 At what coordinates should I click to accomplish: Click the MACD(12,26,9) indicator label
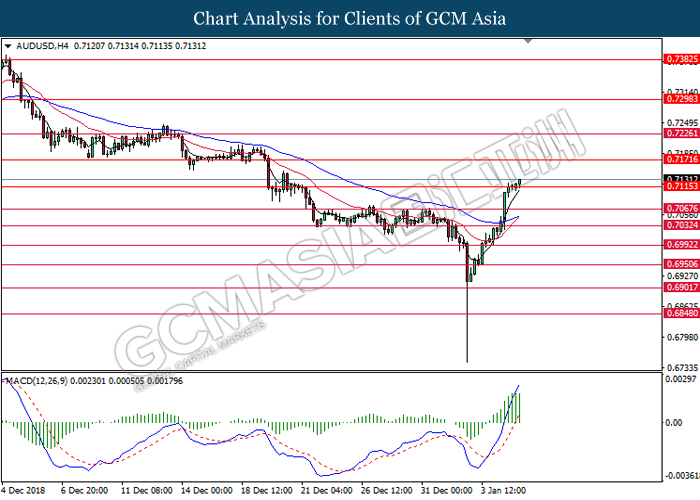(37, 381)
